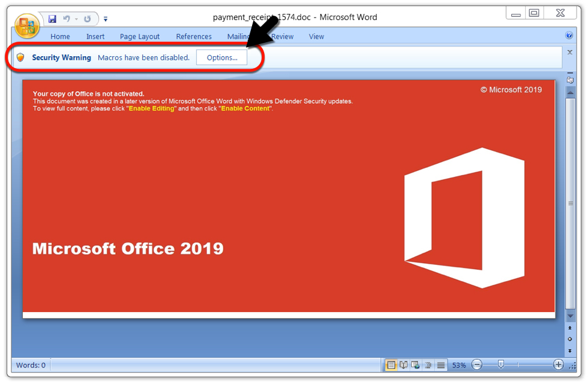Click the document split handle above the ruler icon
This screenshot has height=385, width=588.
(x=570, y=73)
